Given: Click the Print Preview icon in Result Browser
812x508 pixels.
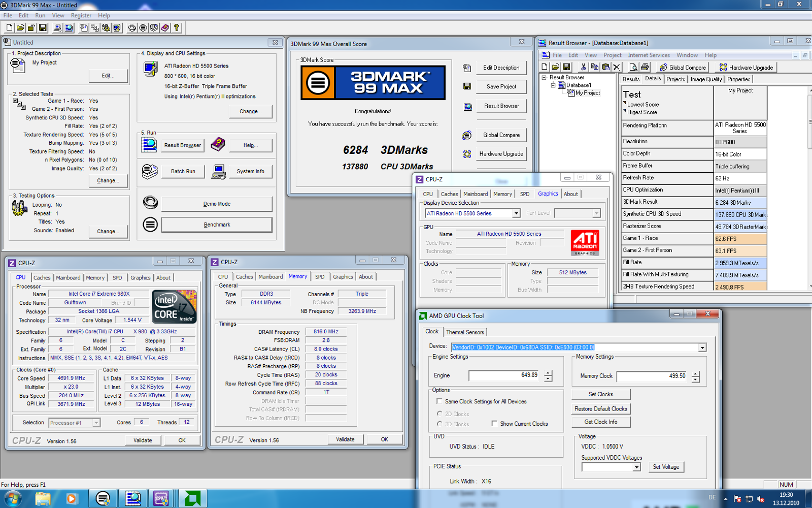Looking at the screenshot, I should coord(633,67).
